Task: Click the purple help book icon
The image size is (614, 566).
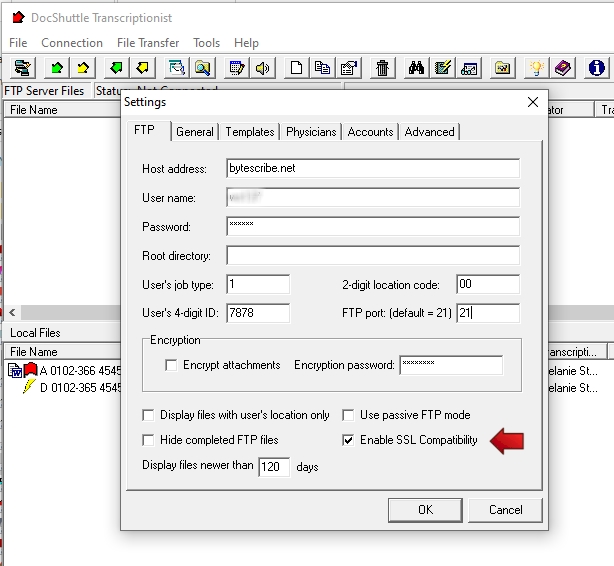Action: pyautogui.click(x=563, y=68)
